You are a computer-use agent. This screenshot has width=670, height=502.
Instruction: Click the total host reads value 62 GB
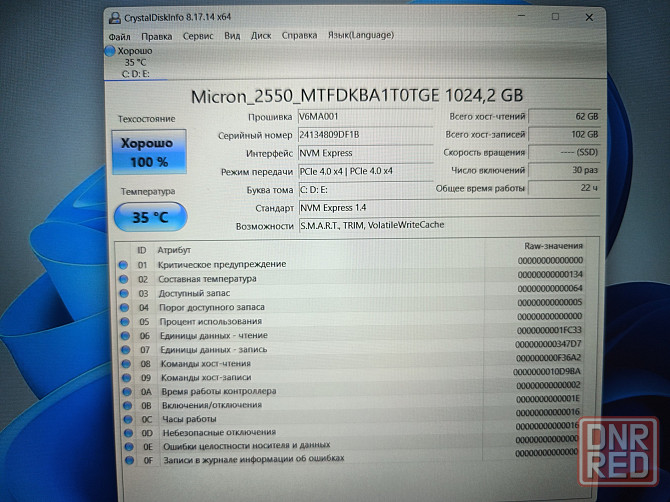click(x=564, y=116)
